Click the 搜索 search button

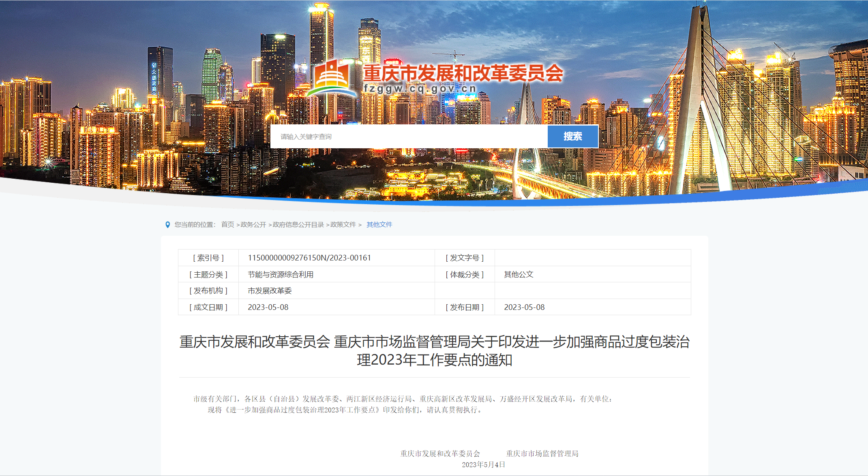point(572,137)
